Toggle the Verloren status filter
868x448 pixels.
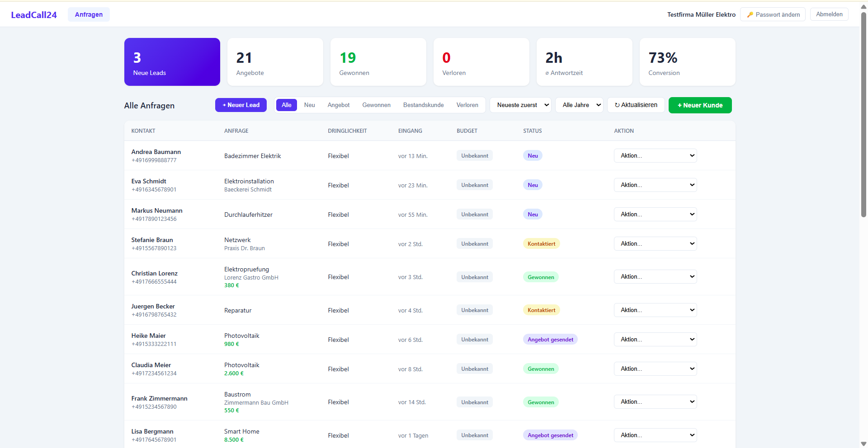coord(467,105)
